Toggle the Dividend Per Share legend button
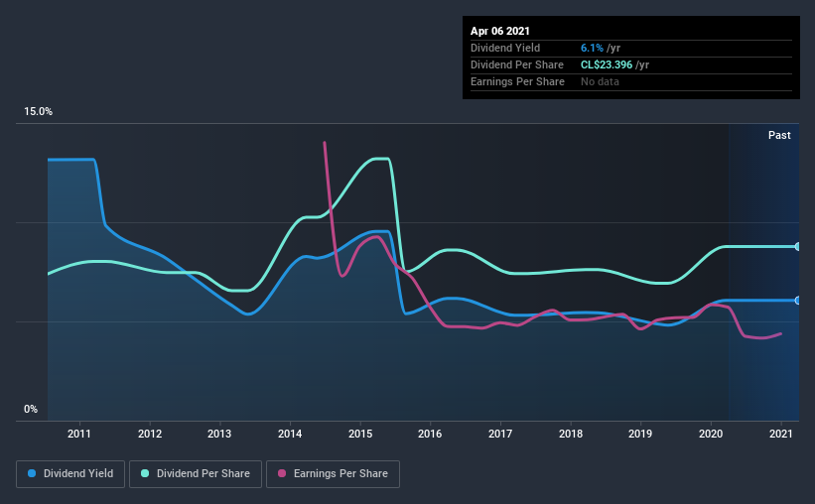 [x=196, y=474]
